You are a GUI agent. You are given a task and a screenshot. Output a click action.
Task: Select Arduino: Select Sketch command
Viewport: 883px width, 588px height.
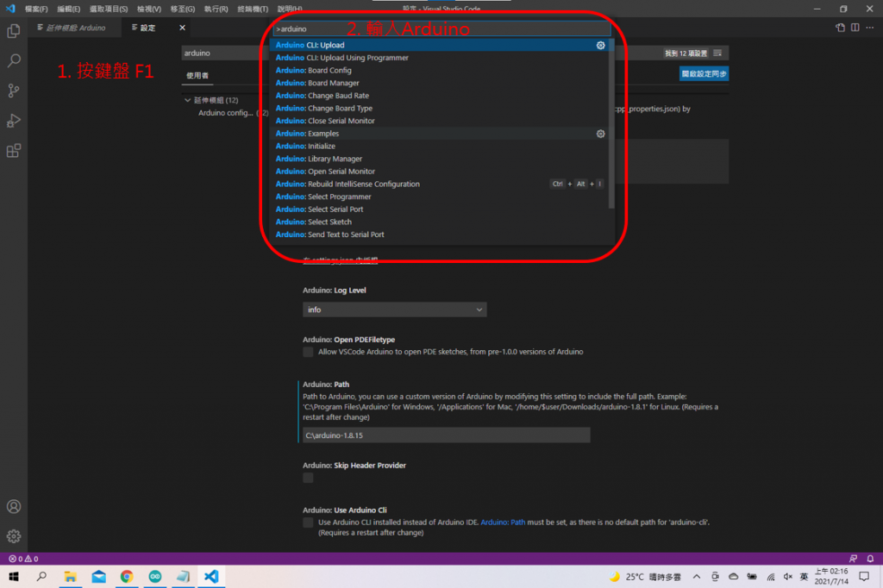point(439,222)
